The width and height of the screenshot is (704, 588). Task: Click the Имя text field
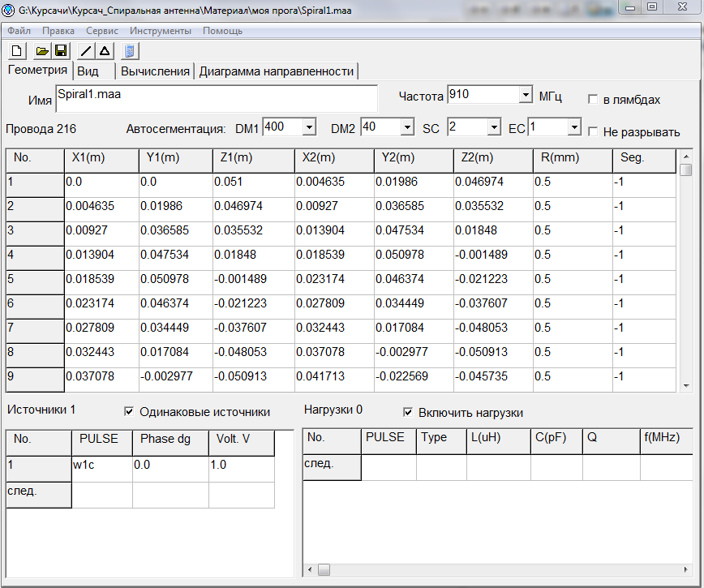[x=216, y=99]
